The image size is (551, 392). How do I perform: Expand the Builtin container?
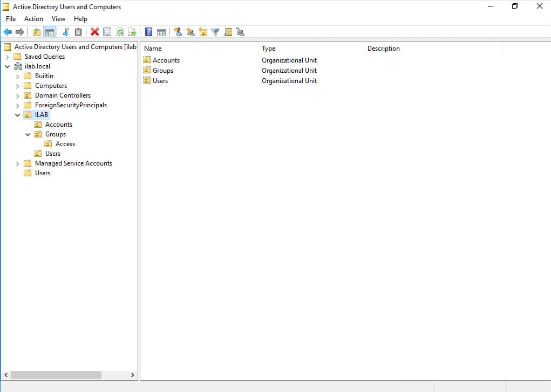[17, 76]
